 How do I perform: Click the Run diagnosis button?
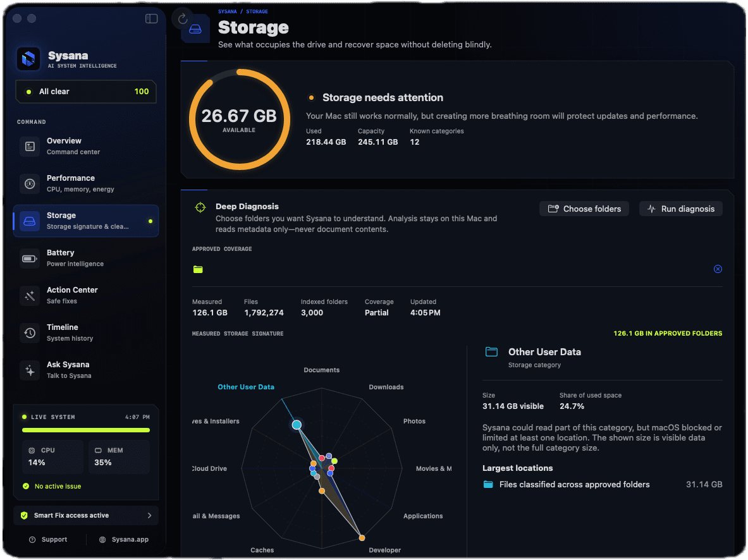pos(681,209)
